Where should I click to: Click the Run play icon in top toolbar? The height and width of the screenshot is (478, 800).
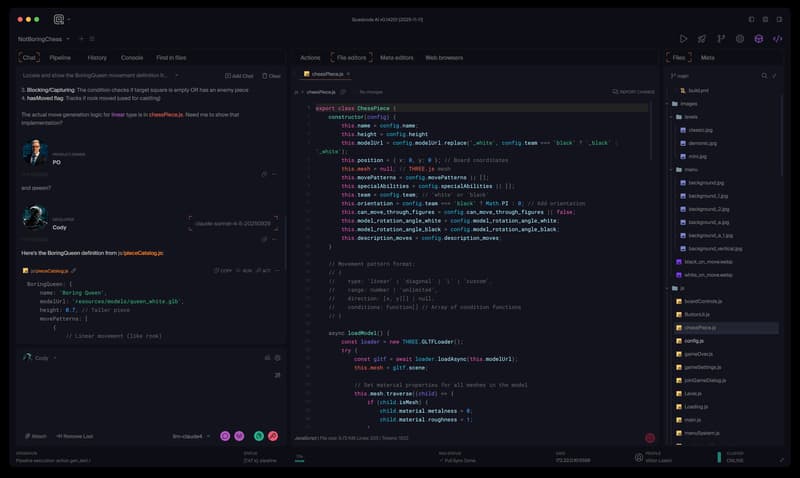tap(684, 39)
